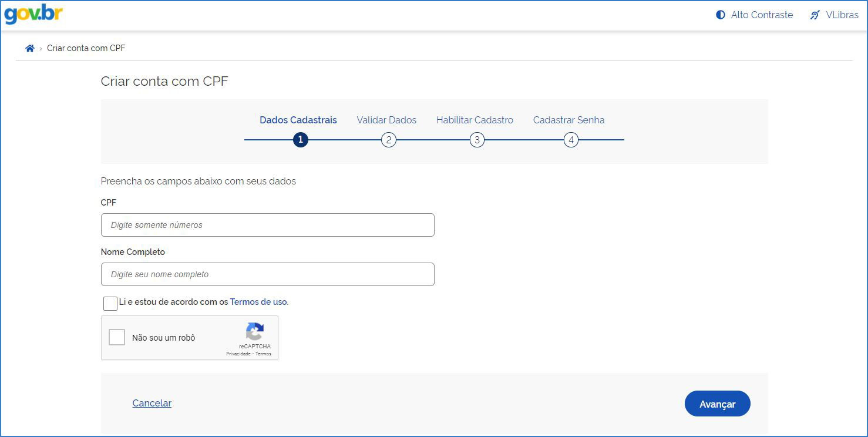The height and width of the screenshot is (437, 868).
Task: Open the Dados Cadastrais step label
Action: click(298, 120)
